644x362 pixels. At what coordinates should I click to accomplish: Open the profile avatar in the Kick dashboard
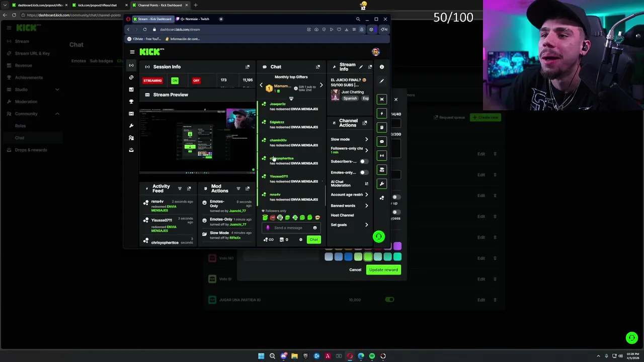coord(376,52)
